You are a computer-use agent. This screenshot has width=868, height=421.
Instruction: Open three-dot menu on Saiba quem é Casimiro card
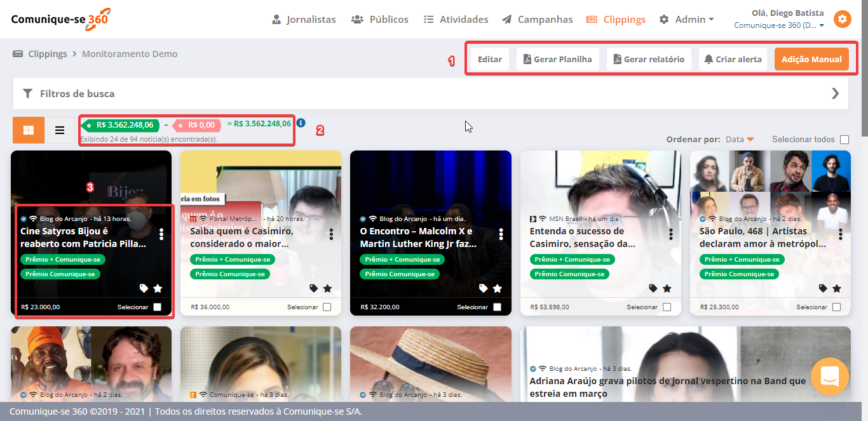332,234
